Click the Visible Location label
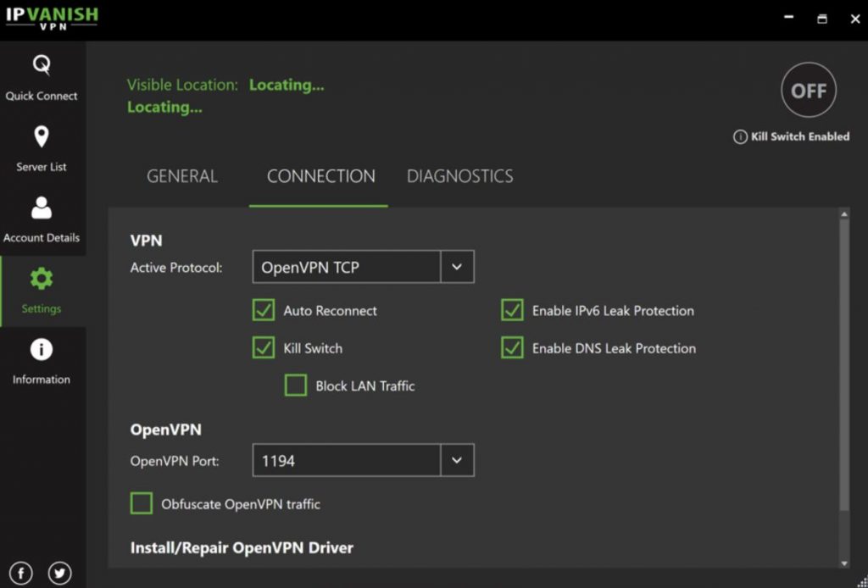Screen dimensions: 868x588 (183, 85)
